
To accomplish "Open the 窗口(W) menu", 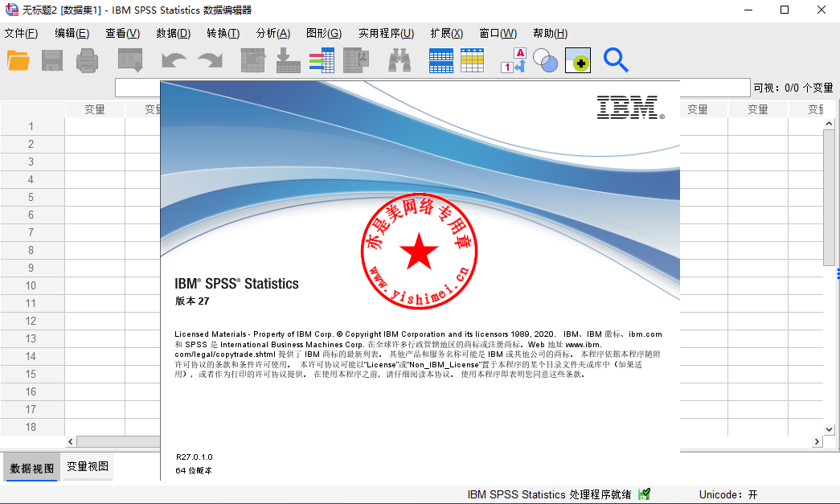I will click(x=498, y=34).
